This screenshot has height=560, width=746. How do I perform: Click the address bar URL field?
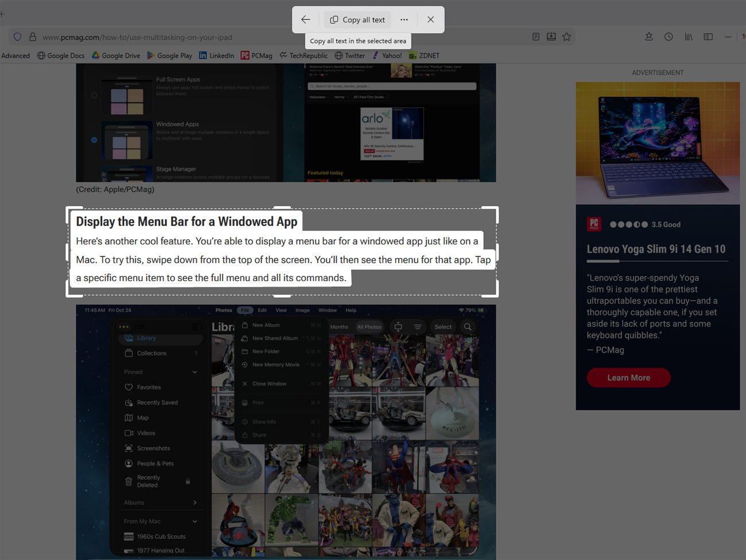tap(230, 37)
